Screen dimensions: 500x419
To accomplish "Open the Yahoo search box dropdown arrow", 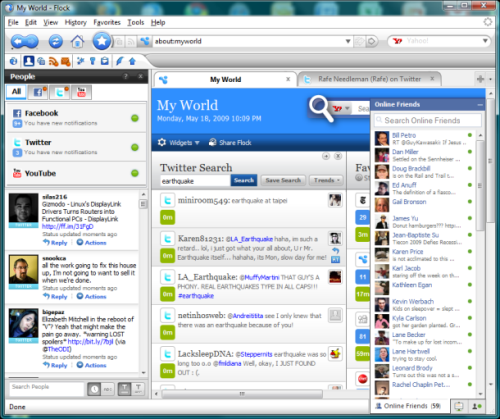I will tap(485, 41).
